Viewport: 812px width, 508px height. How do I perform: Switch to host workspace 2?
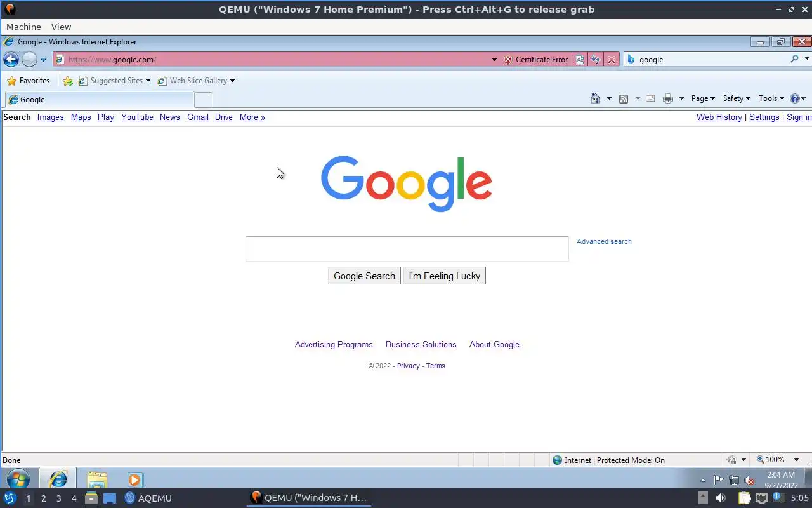[x=43, y=498]
